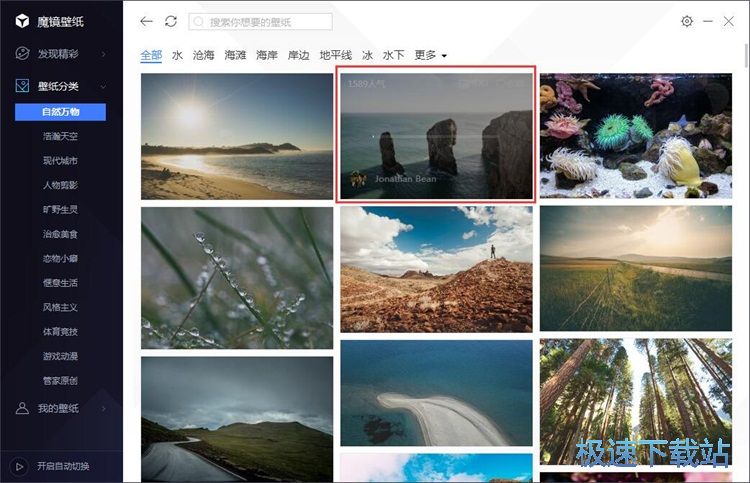Open the 风格主义 category

pyautogui.click(x=60, y=307)
